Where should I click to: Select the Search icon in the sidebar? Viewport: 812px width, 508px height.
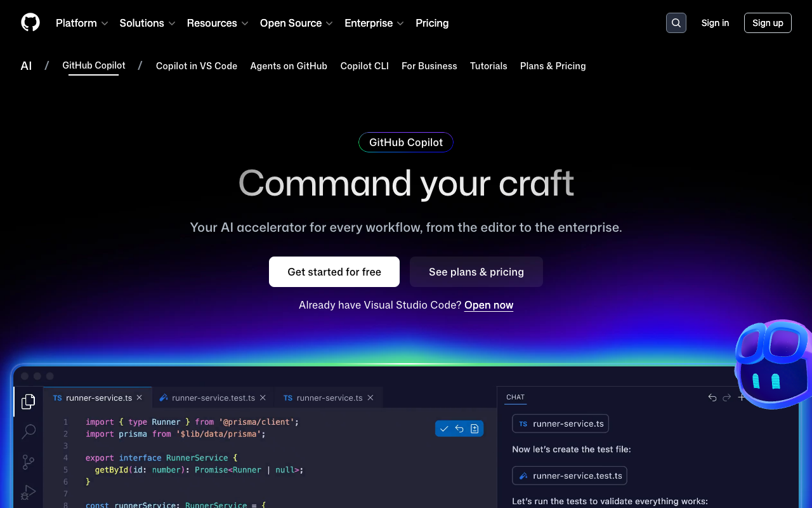28,431
